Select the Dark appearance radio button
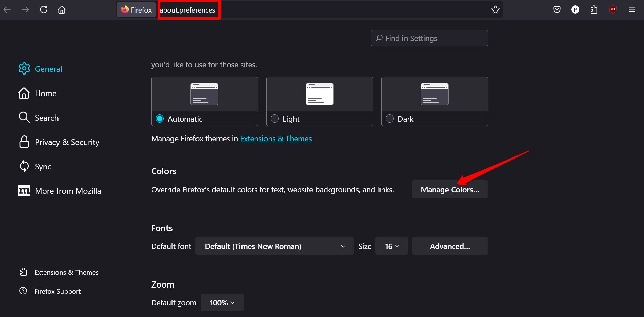 click(390, 119)
